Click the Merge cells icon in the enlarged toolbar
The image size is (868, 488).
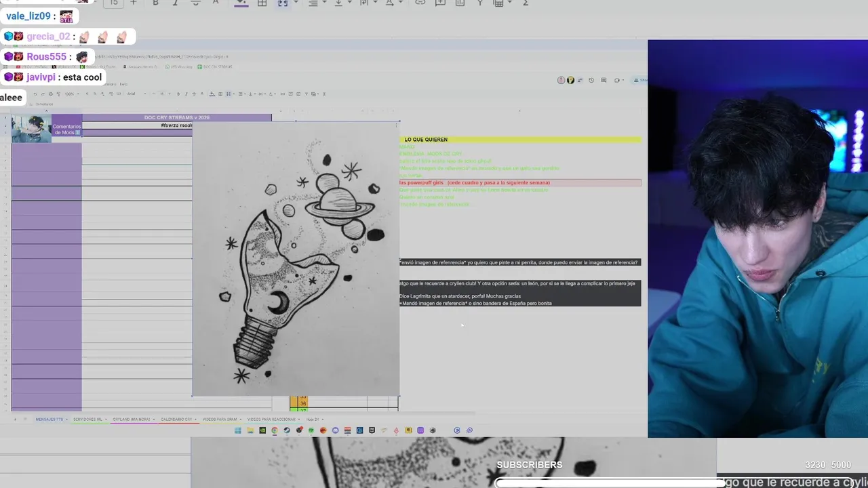283,3
